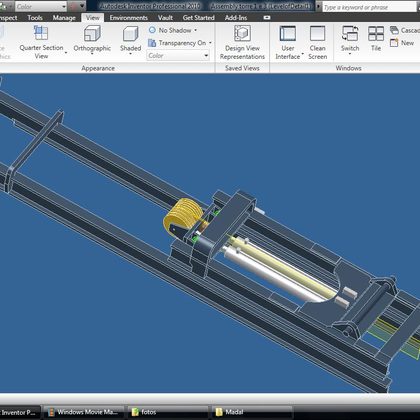Open the Add-Ins tab

[236, 18]
